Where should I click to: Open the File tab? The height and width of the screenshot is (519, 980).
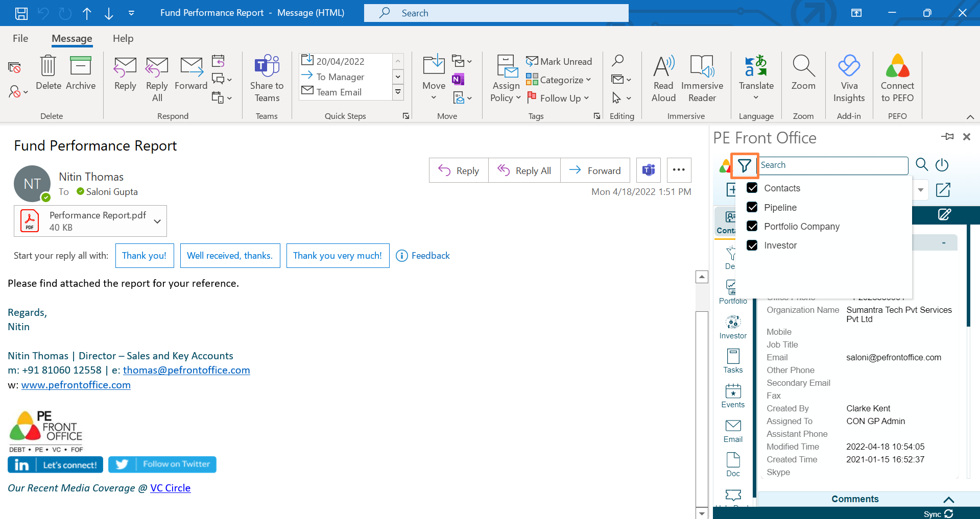(x=20, y=38)
